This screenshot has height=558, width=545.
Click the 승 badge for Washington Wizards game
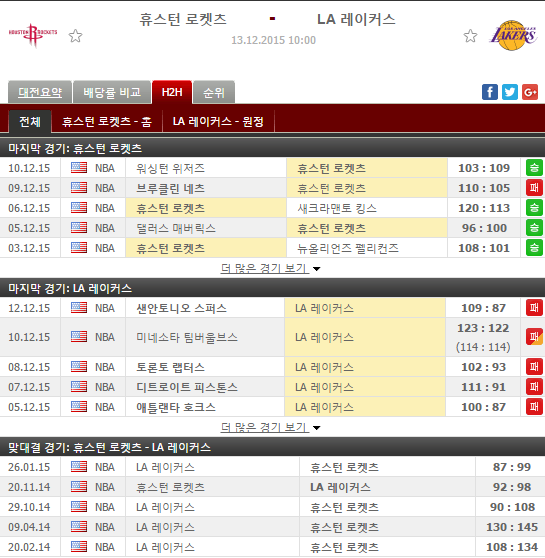tap(534, 168)
